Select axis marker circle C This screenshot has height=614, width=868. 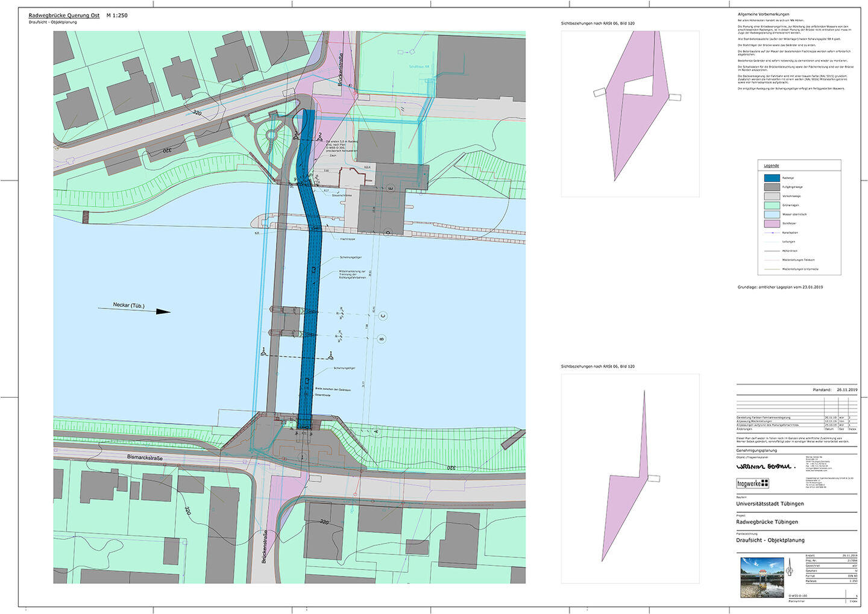pyautogui.click(x=383, y=316)
